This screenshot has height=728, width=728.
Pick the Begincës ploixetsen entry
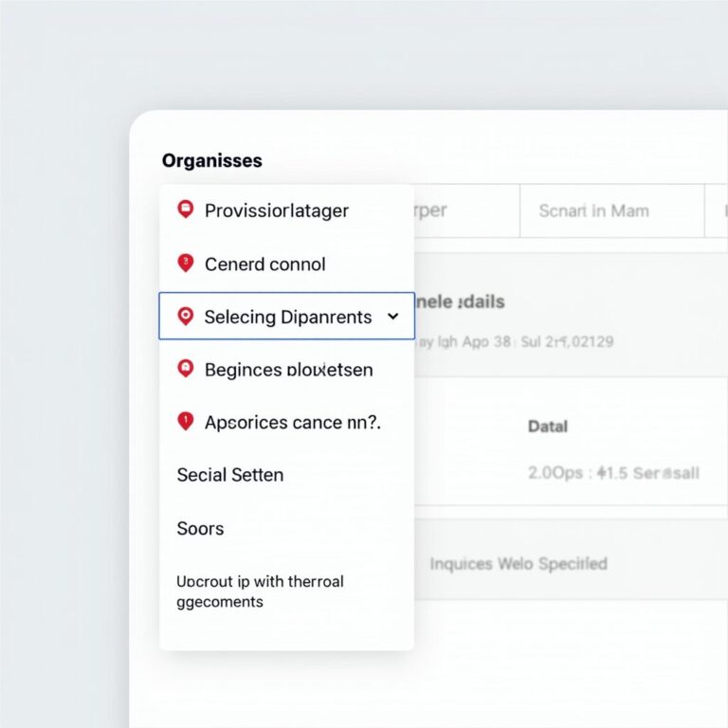286,370
